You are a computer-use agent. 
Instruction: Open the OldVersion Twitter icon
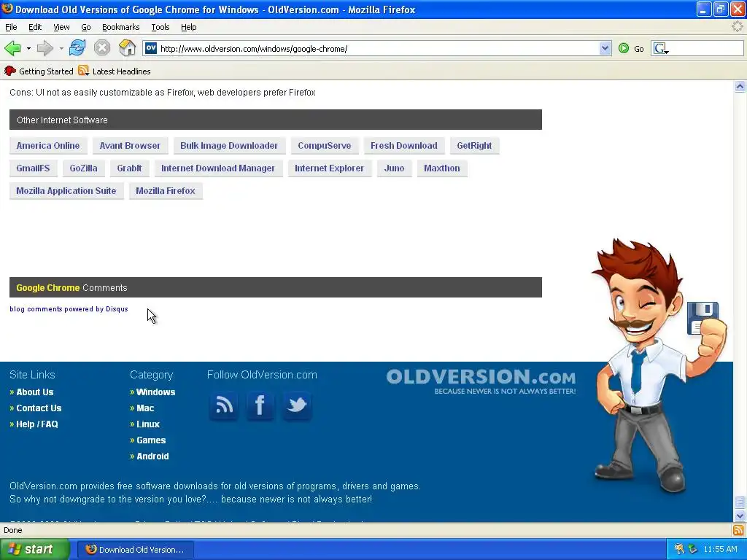(297, 405)
